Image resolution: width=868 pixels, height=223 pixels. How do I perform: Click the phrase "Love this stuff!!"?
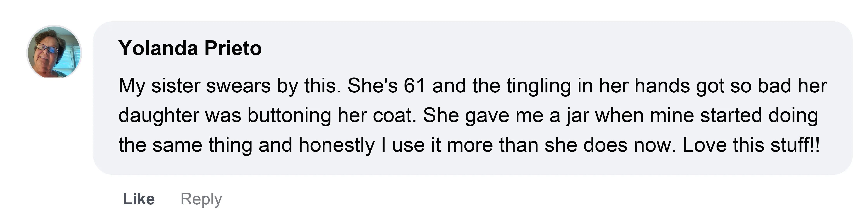point(751,145)
